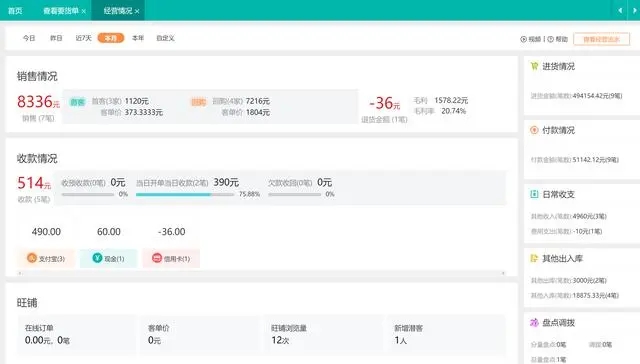Screen dimensions: 640x364
Task: Click the 当日开单当日收款 progress bar
Action: [x=185, y=195]
